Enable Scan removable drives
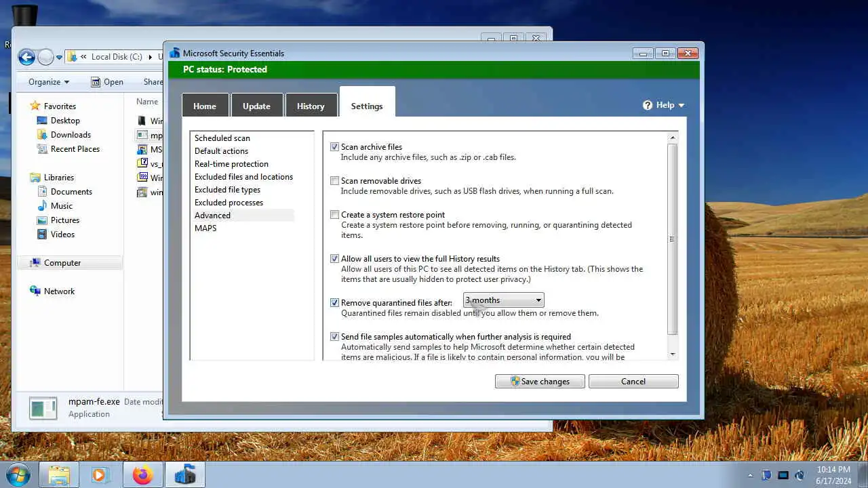 point(334,181)
